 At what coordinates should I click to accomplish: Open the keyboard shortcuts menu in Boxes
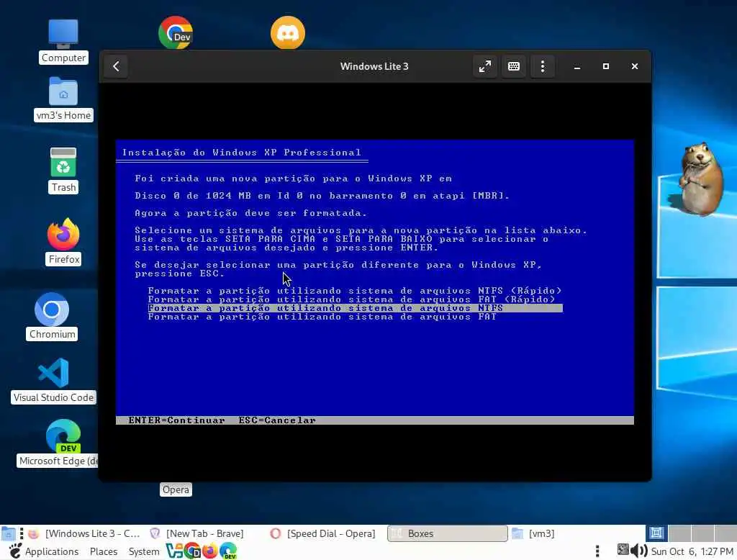click(514, 66)
